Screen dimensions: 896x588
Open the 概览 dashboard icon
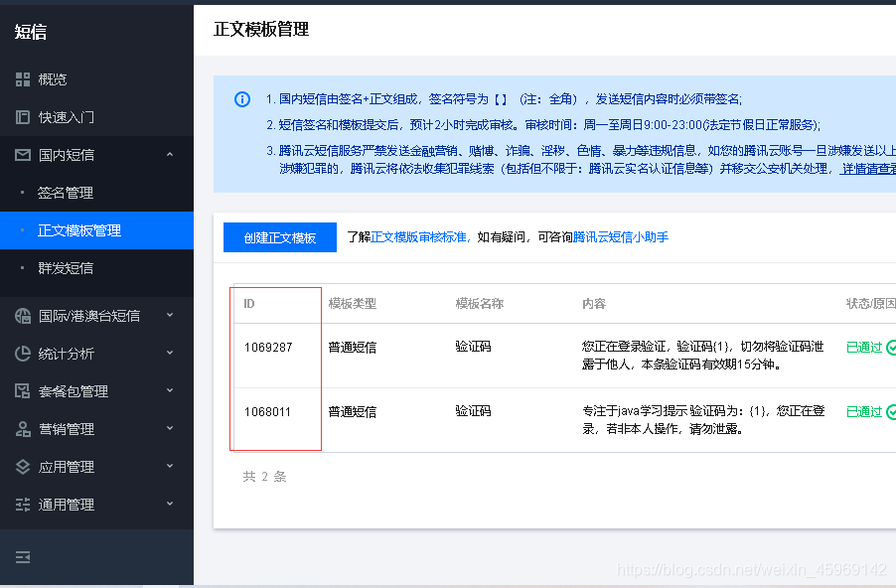tap(22, 78)
